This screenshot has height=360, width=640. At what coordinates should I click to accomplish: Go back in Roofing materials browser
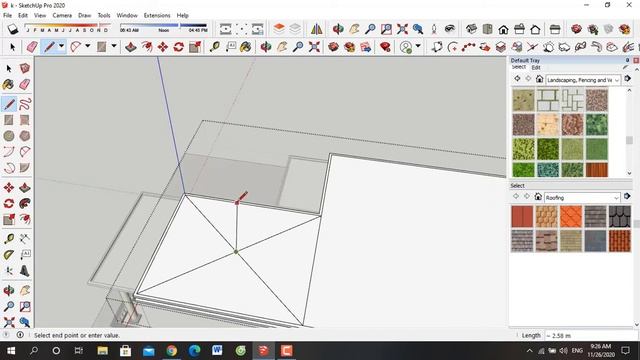tap(516, 196)
